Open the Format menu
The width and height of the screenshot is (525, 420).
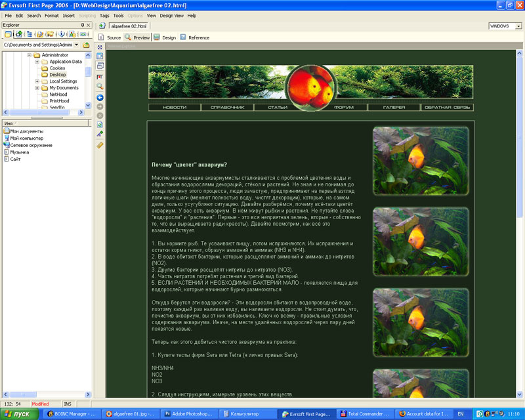coord(52,16)
